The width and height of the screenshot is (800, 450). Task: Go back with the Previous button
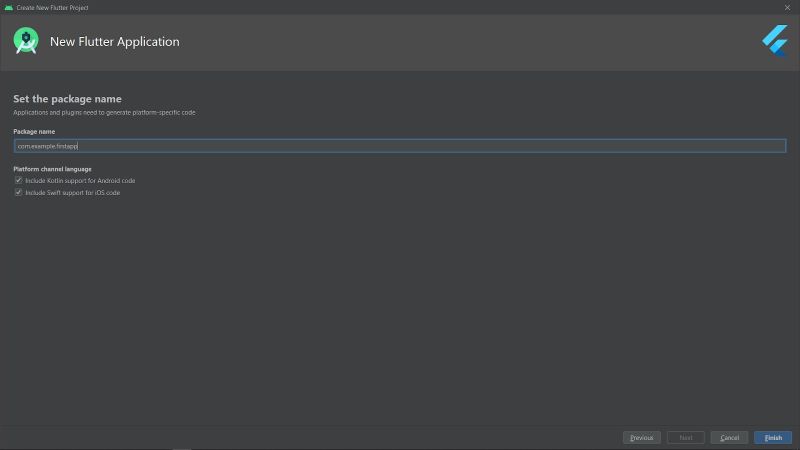pyautogui.click(x=641, y=438)
